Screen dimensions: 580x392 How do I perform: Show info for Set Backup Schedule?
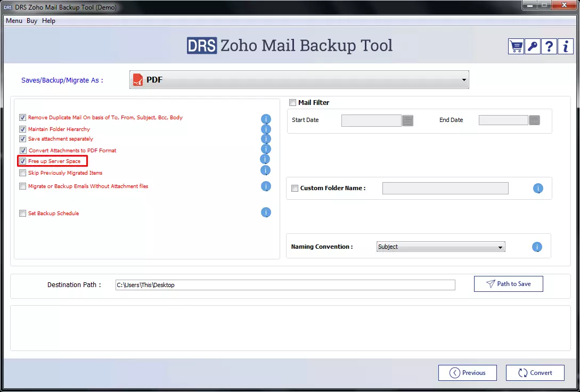266,213
